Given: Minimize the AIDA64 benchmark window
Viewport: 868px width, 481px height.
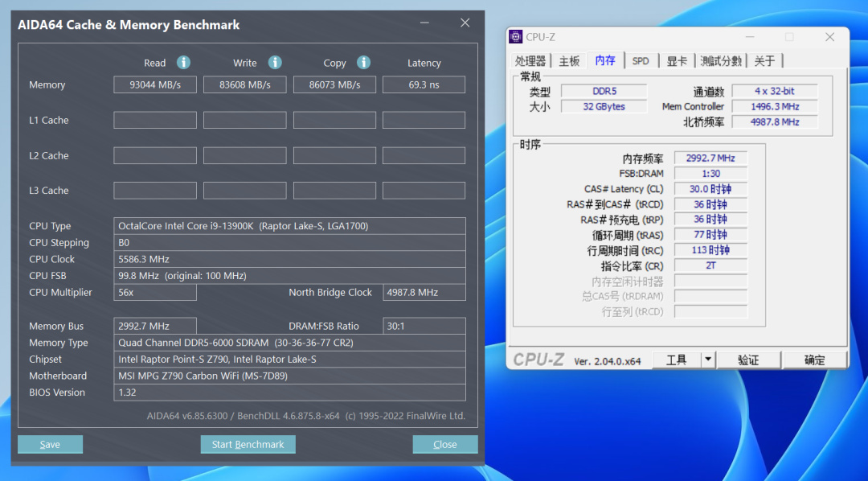Looking at the screenshot, I should [424, 23].
